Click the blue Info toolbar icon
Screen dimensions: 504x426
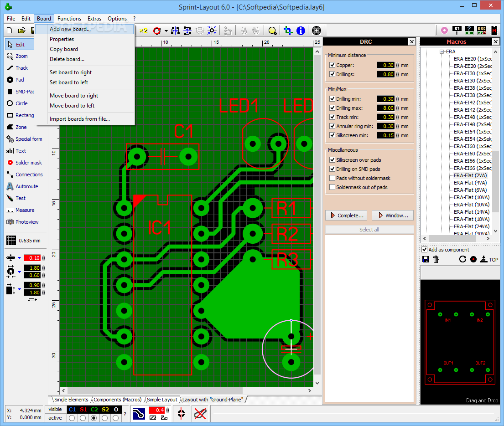301,31
